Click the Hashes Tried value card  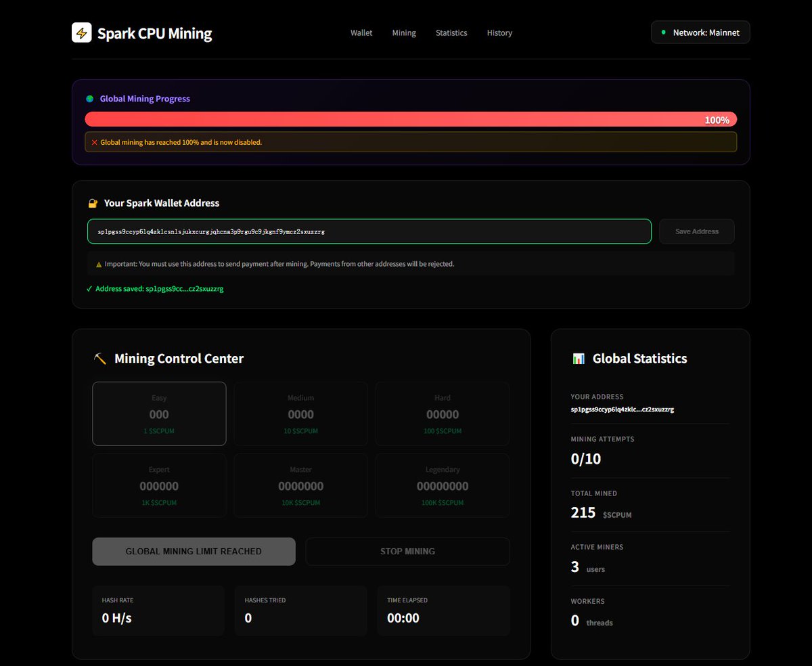click(301, 610)
